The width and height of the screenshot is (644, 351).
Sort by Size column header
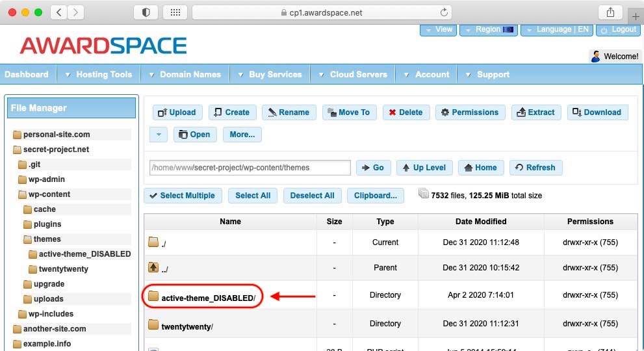[x=334, y=222]
